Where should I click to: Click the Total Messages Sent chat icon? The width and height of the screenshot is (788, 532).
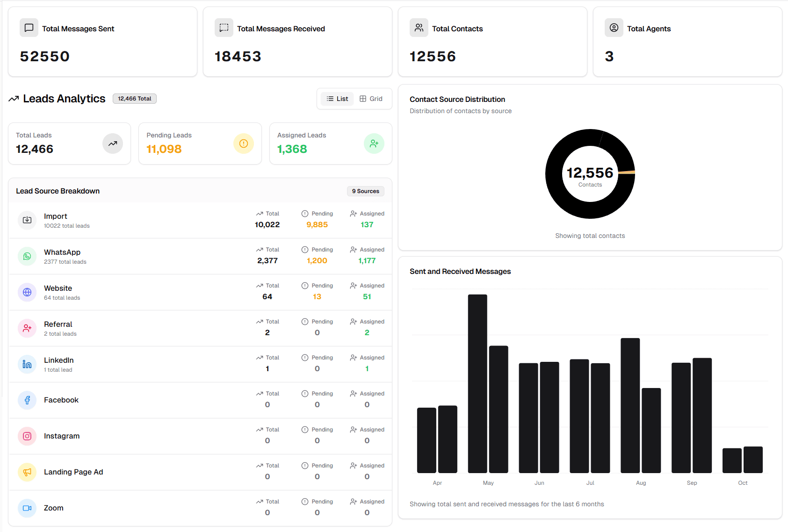tap(29, 28)
